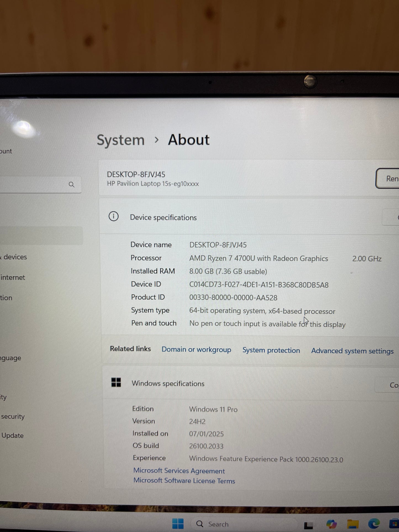Open Accessibility in sidebar

(x=3, y=397)
